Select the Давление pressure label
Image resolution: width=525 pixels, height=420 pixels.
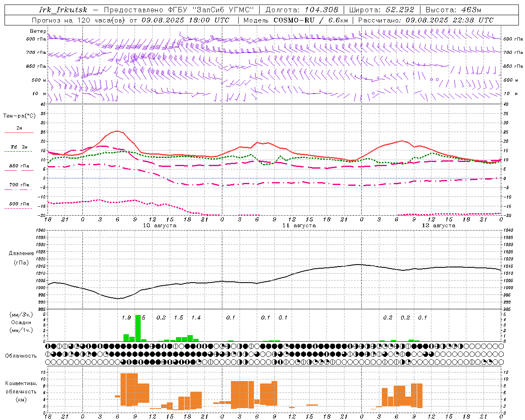point(21,253)
